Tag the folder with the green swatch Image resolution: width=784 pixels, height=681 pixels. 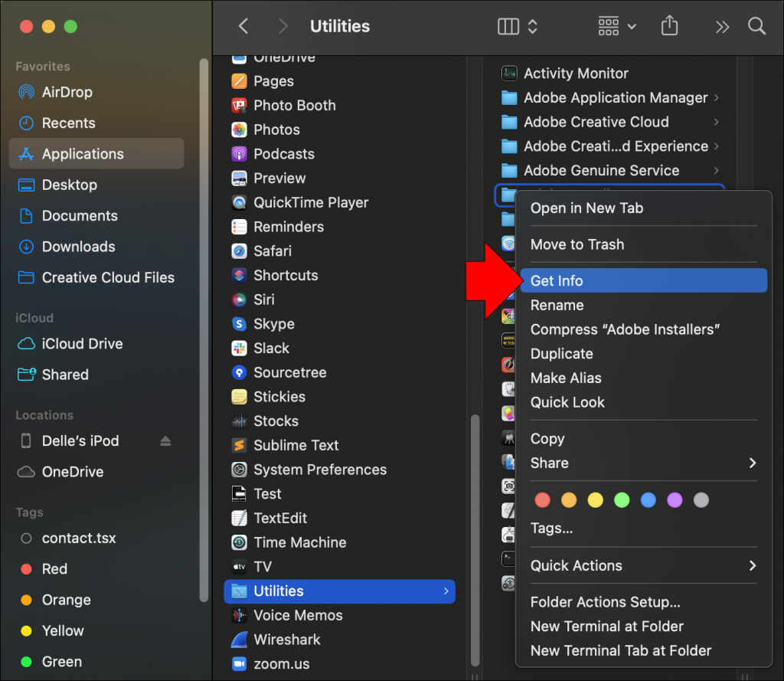(x=622, y=499)
